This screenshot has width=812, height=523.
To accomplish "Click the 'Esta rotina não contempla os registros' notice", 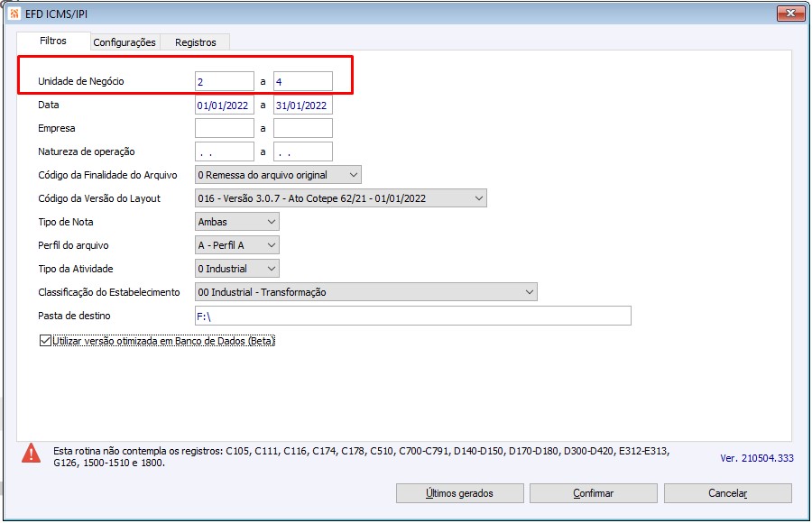I will coord(361,456).
